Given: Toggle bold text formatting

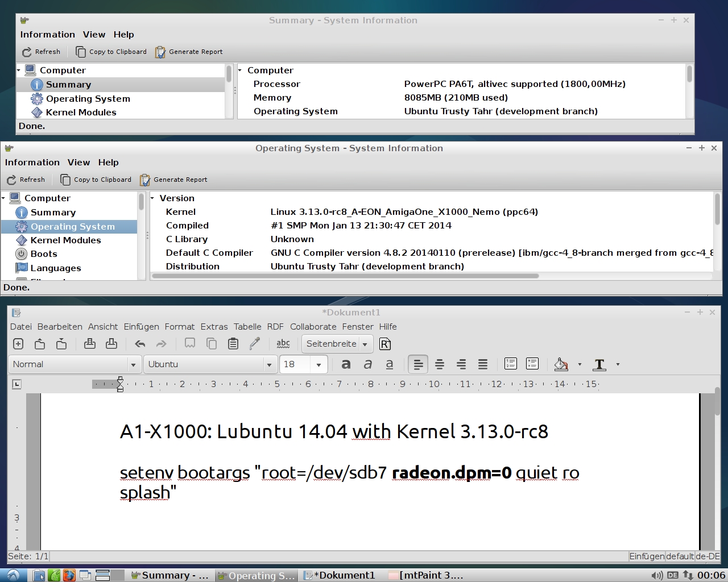Looking at the screenshot, I should [346, 364].
